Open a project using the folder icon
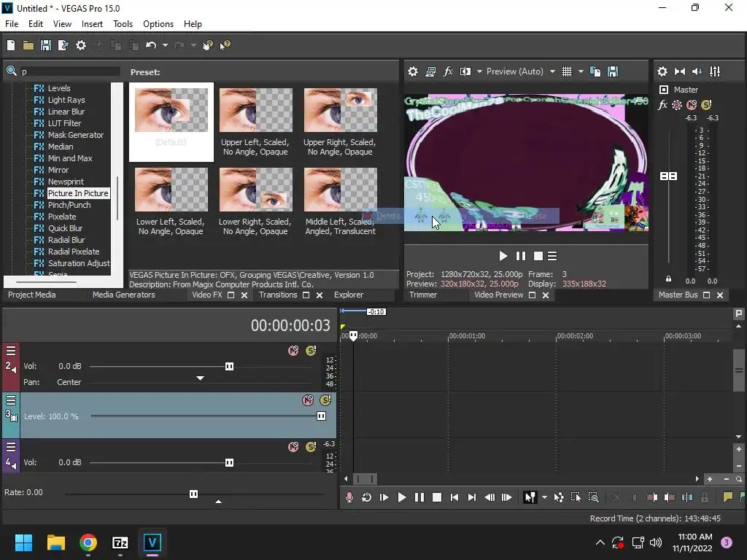The height and width of the screenshot is (560, 747). [28, 45]
